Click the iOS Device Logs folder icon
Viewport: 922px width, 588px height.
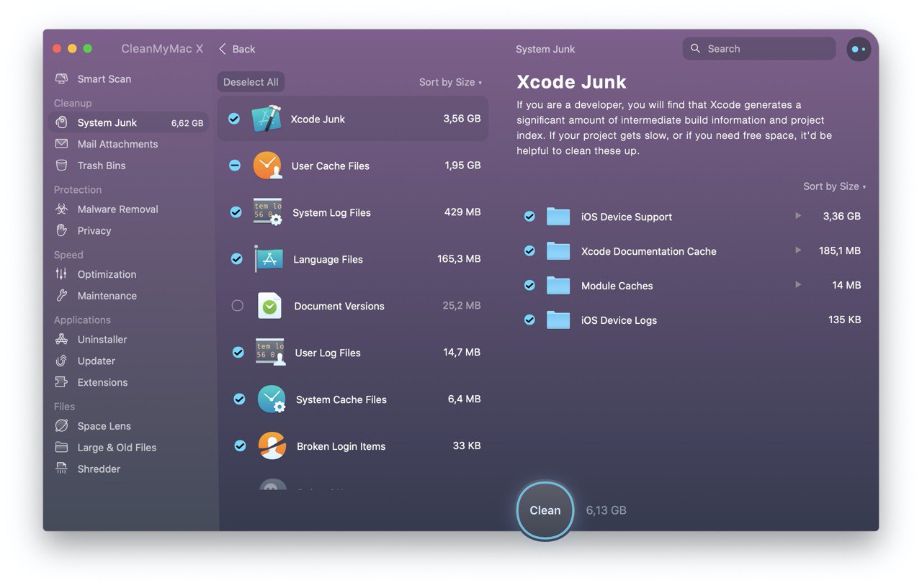click(558, 320)
